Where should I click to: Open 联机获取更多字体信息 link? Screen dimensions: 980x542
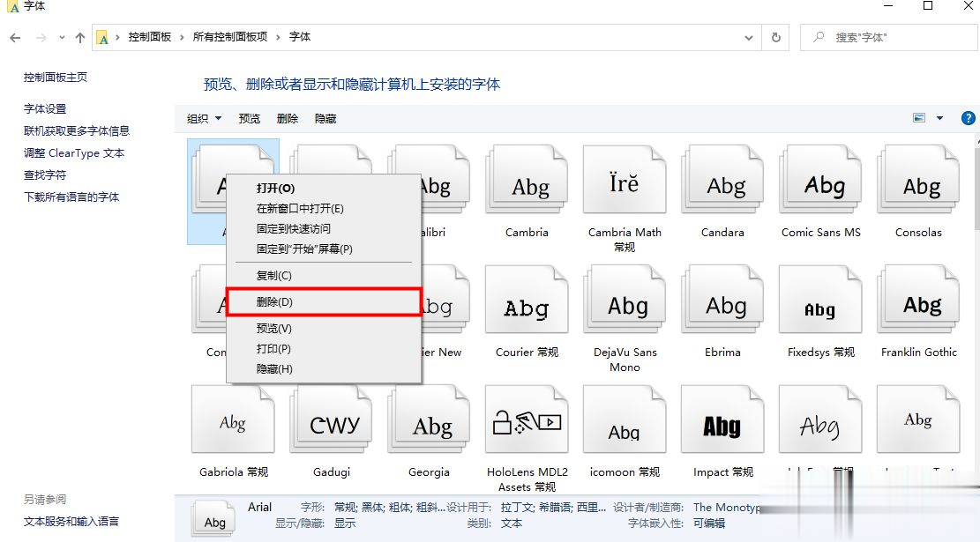pos(77,130)
